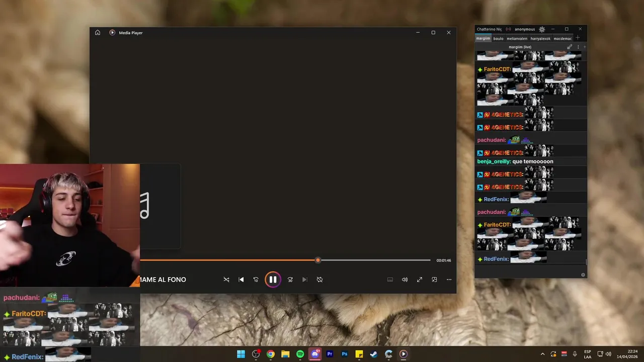Image resolution: width=644 pixels, height=362 pixels.
Task: Switch to the baulo tab in Chatterino
Action: tap(498, 38)
